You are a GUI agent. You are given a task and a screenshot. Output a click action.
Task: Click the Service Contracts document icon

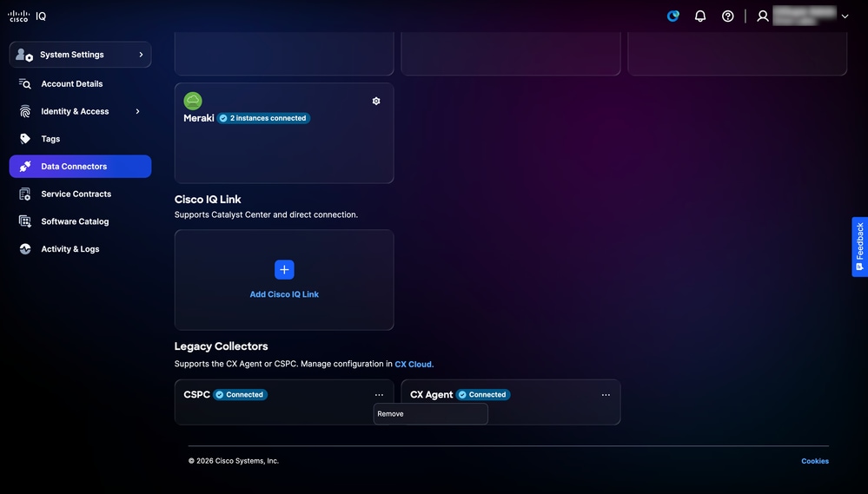pos(25,194)
